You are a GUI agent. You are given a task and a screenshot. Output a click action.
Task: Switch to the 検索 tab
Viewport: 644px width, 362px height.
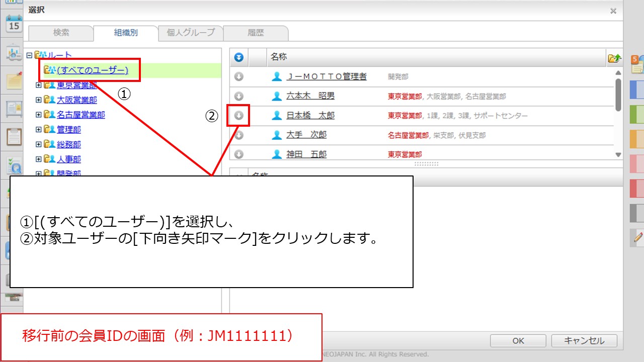(x=61, y=33)
